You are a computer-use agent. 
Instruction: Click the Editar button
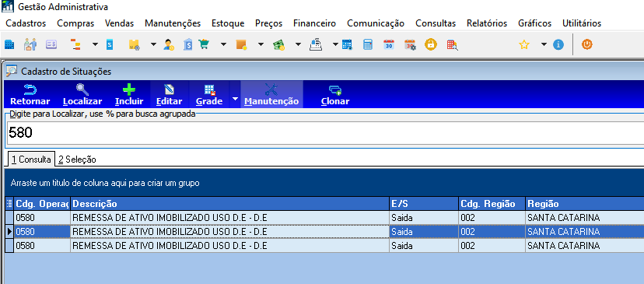(170, 94)
